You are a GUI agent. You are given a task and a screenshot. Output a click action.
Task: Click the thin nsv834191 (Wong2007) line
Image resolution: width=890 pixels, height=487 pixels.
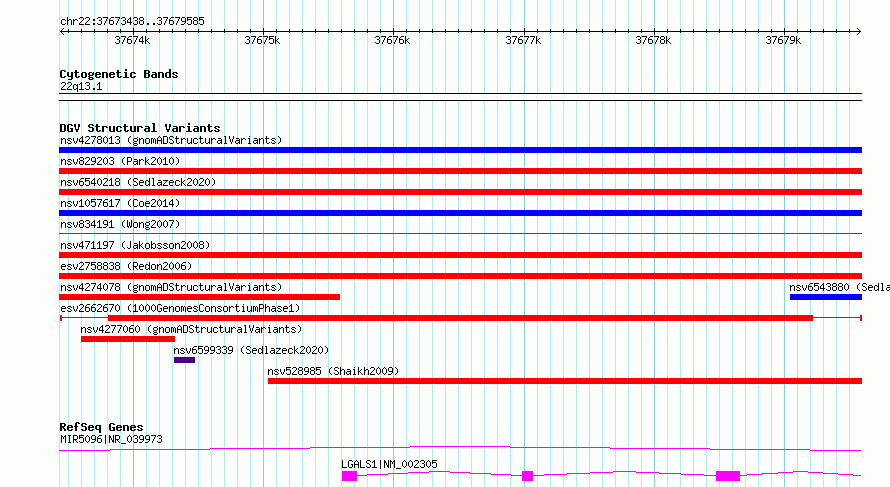(x=460, y=233)
